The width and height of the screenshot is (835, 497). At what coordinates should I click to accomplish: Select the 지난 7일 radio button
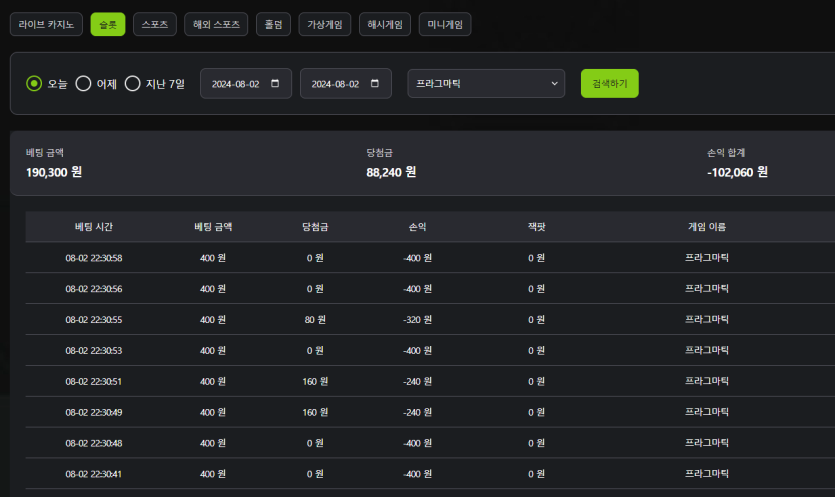(133, 84)
